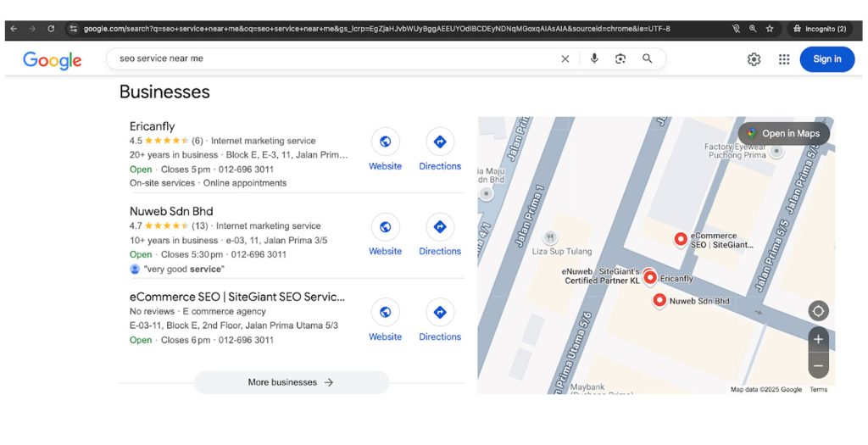Bookmark this page with the star icon
The width and height of the screenshot is (868, 445).
click(x=770, y=29)
